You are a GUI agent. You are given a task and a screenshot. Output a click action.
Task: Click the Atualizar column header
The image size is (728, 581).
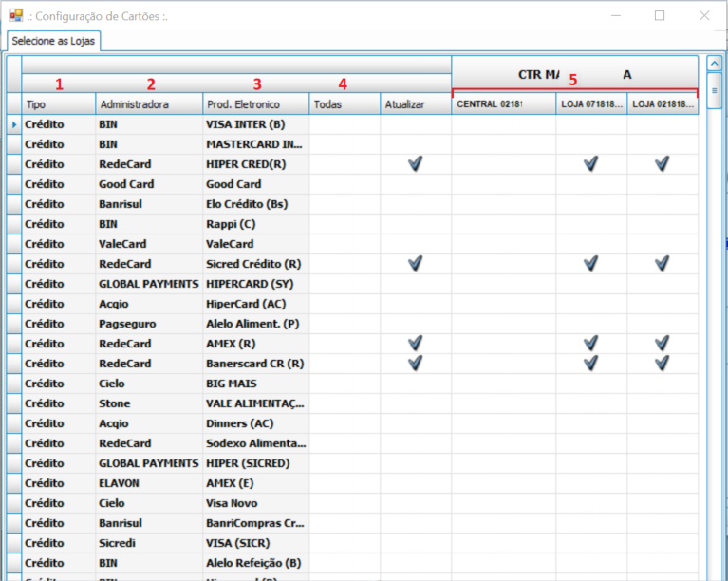click(416, 104)
